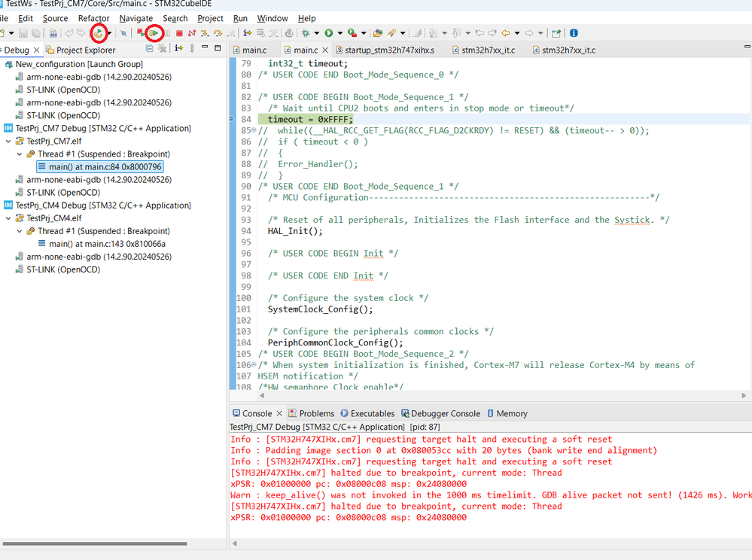The image size is (752, 560).
Task: Click the Resume debug button
Action: point(154,33)
